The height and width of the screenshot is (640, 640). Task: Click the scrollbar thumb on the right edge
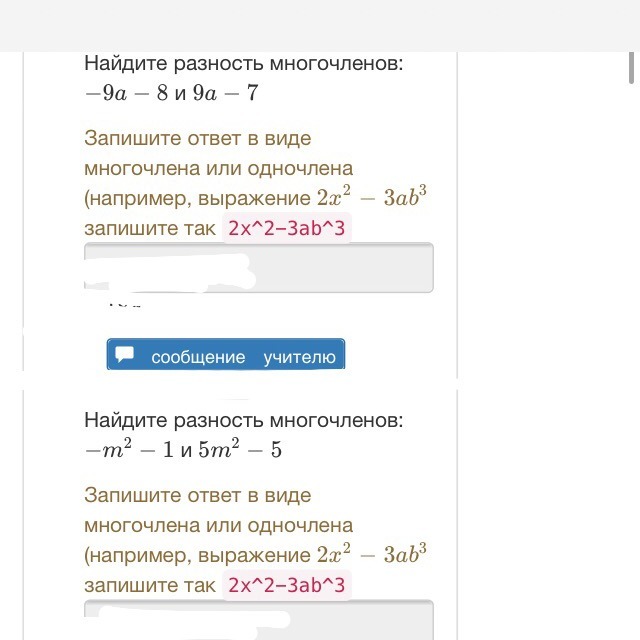click(x=632, y=64)
